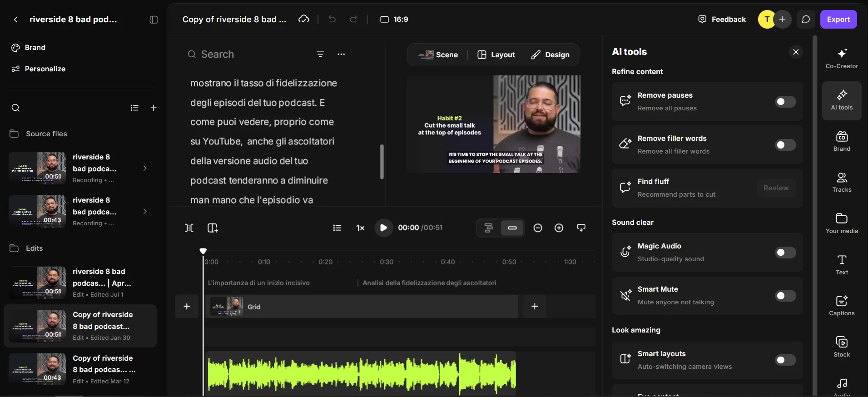Expand first riverside 8 recording chevron
The height and width of the screenshot is (397, 868).
pos(145,168)
